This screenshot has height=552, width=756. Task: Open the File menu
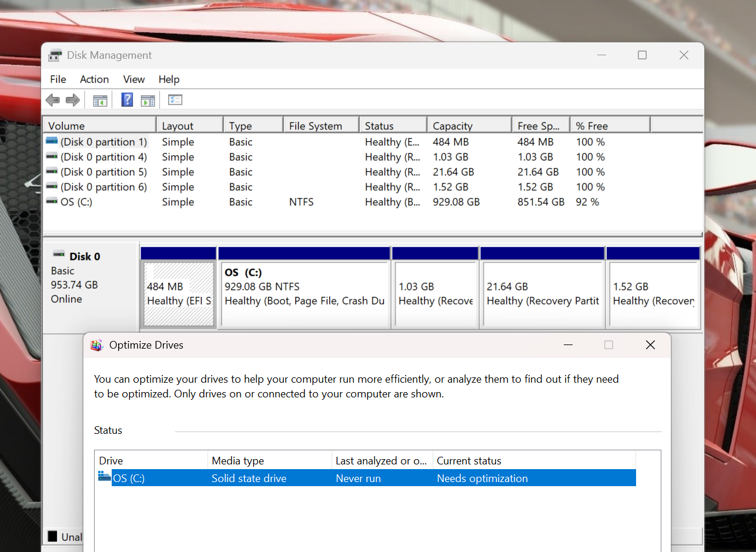tap(58, 79)
